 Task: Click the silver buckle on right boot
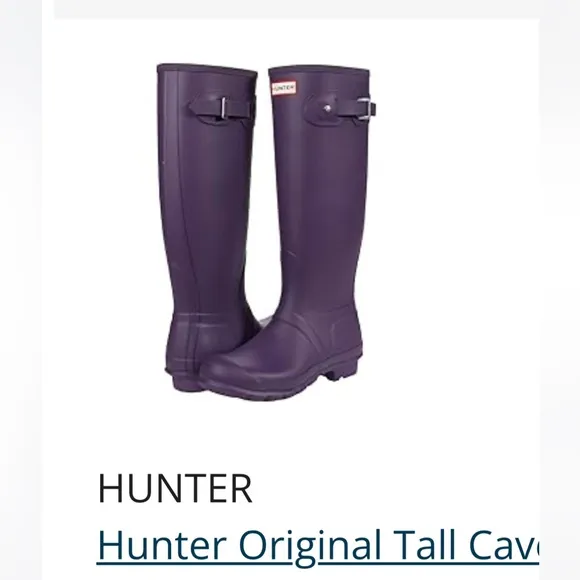click(x=364, y=109)
